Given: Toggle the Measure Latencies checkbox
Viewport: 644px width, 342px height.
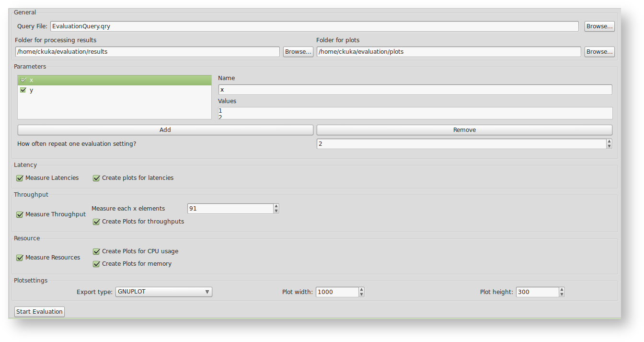Looking at the screenshot, I should coord(20,178).
